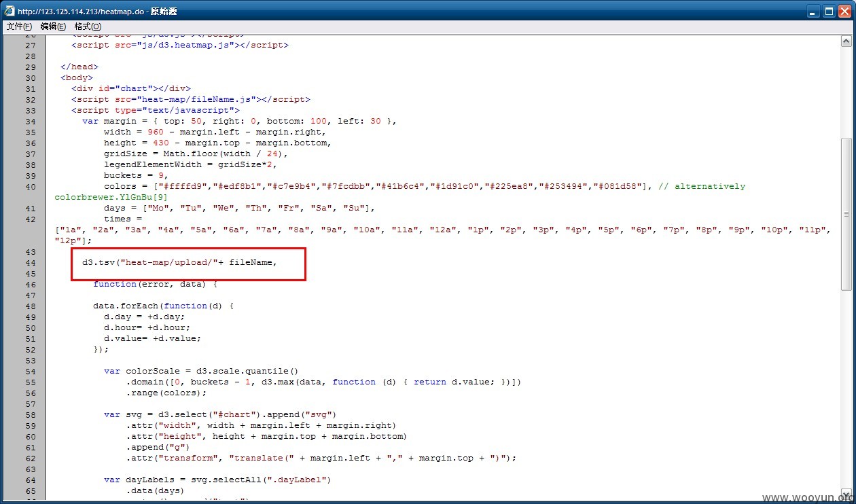Click the var colorScale line
856x504 pixels.
201,371
